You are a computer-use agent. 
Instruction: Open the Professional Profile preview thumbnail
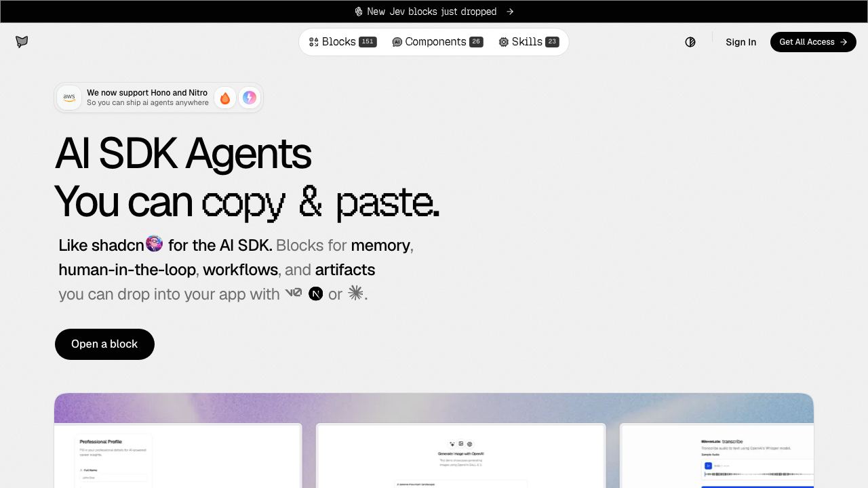click(178, 455)
